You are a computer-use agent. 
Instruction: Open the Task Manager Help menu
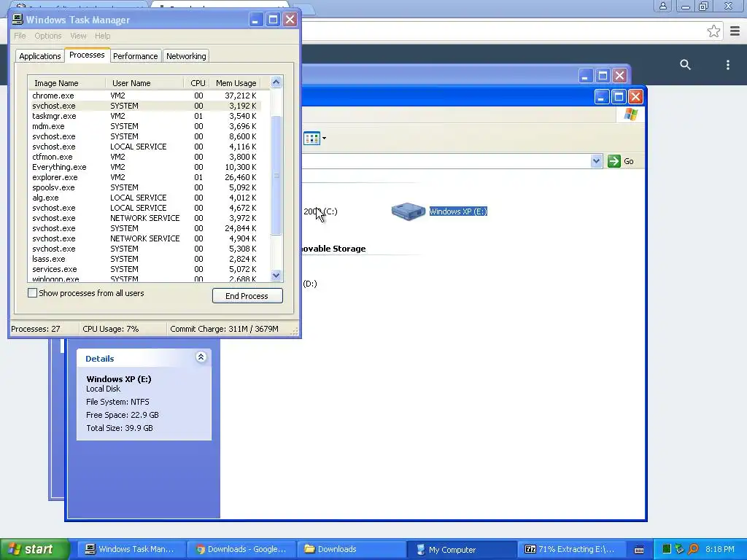(102, 36)
